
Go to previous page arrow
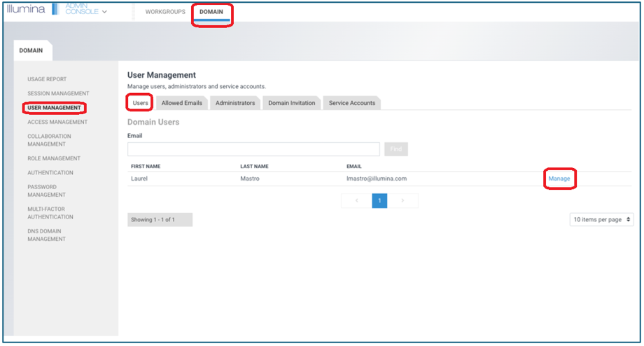tap(356, 201)
